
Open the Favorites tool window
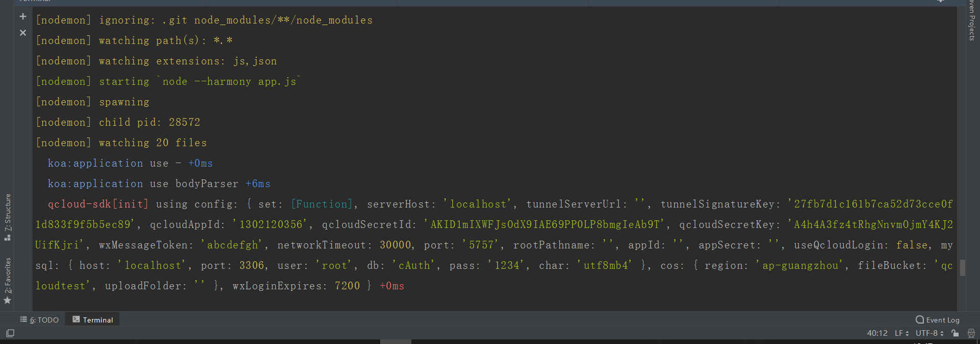tap(8, 280)
